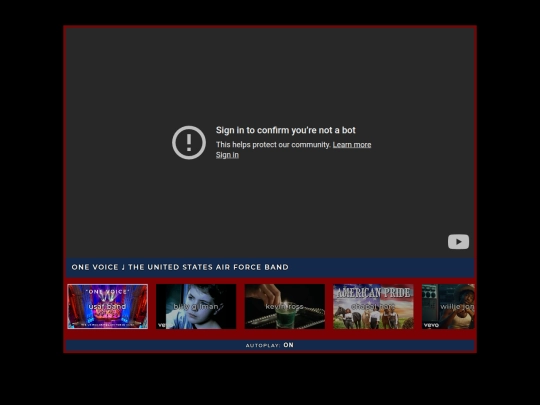This screenshot has height=405, width=540.
Task: Open the Learn more link
Action: pyautogui.click(x=352, y=145)
